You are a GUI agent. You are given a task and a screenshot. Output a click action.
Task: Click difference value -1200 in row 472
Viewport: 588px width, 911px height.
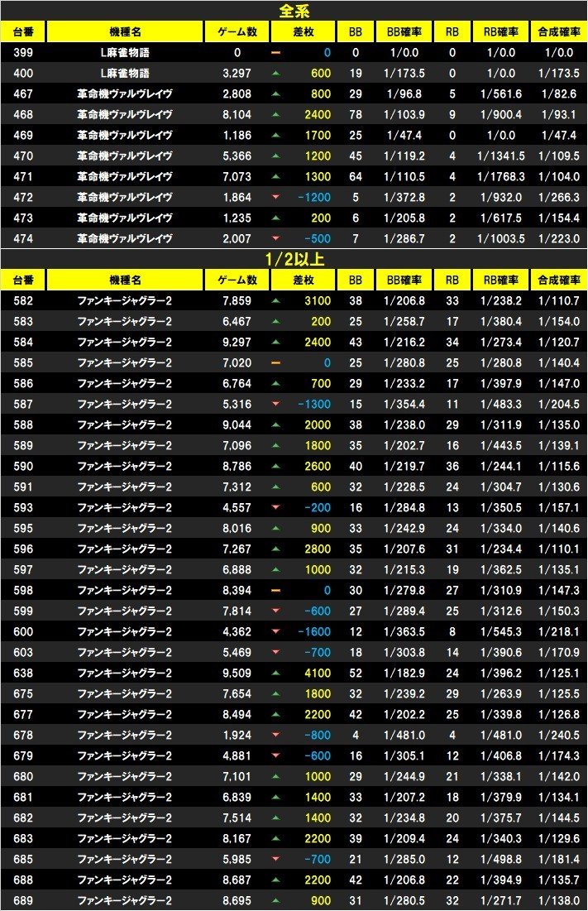coord(314,198)
